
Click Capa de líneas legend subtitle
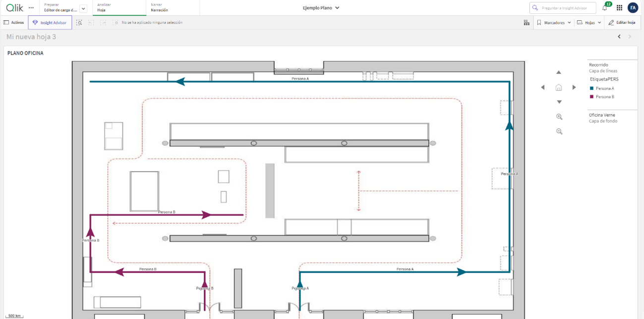pyautogui.click(x=603, y=71)
